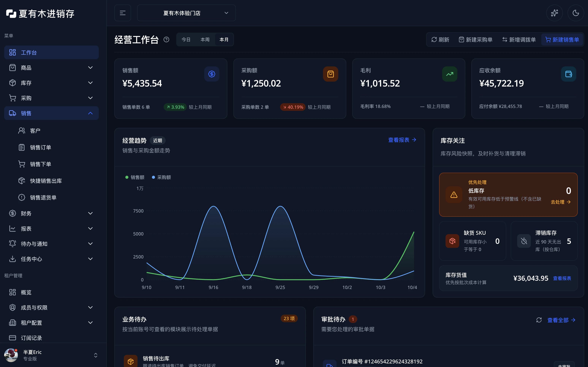588x367 pixels.
Task: Open the 夏有木体验门店 store selector
Action: pyautogui.click(x=186, y=13)
